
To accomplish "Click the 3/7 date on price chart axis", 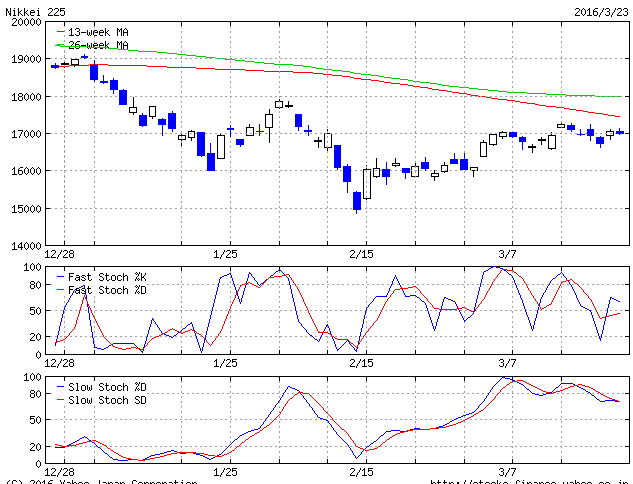I will click(507, 254).
